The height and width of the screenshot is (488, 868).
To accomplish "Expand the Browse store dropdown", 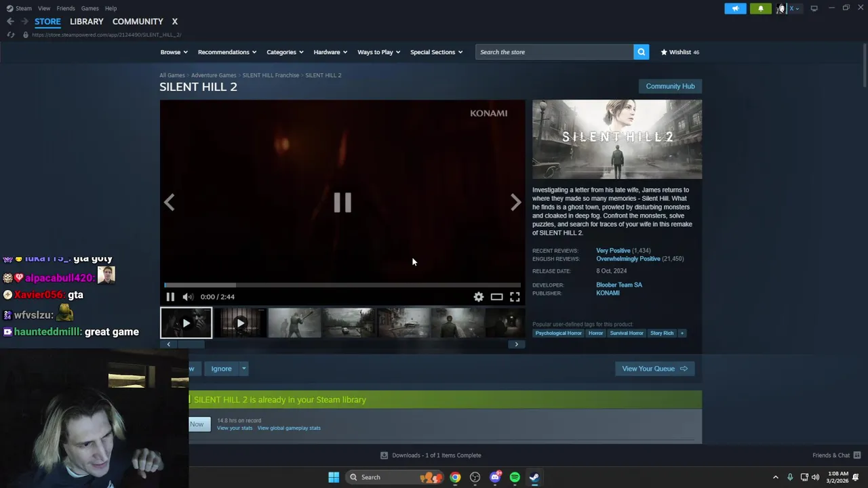I will tap(174, 52).
